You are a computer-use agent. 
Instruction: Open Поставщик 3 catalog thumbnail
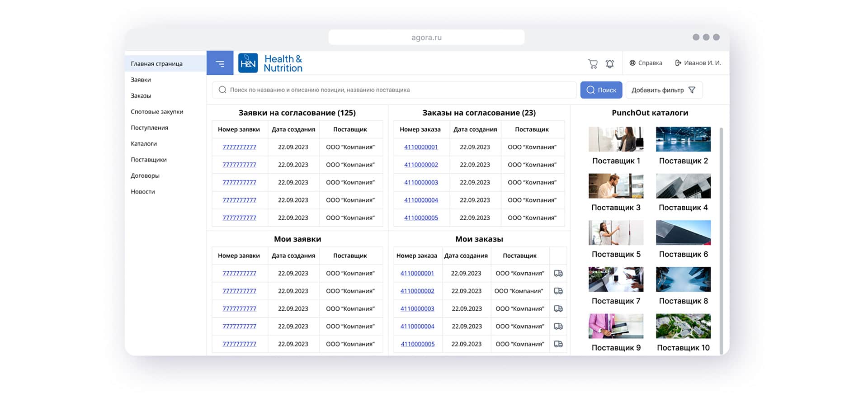click(x=616, y=186)
